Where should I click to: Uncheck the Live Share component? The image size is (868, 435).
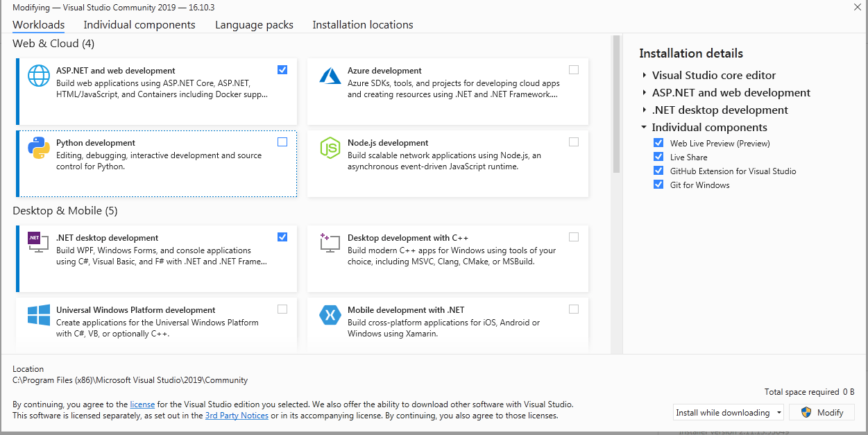click(658, 157)
